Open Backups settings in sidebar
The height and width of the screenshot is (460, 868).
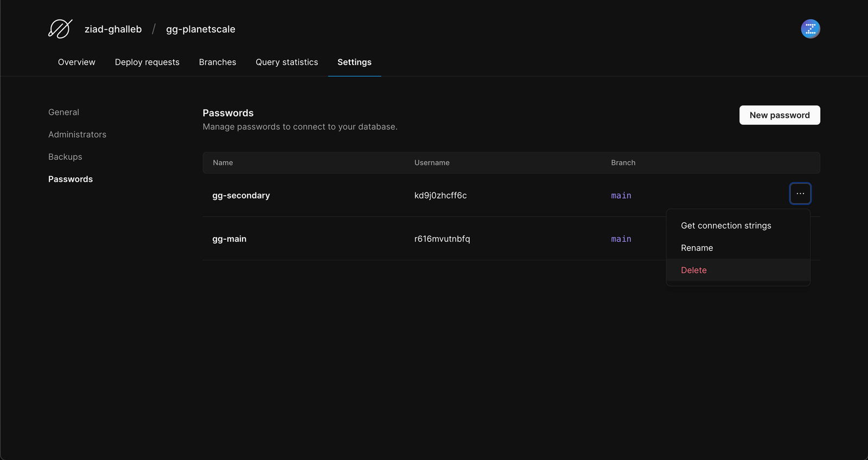65,157
